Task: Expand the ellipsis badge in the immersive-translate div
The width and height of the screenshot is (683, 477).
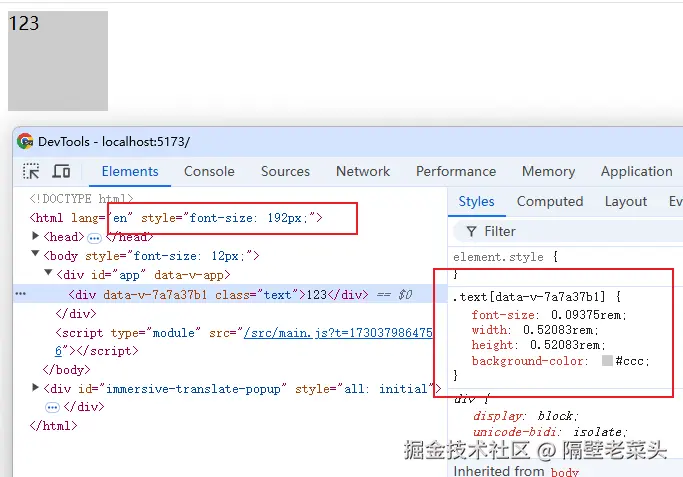Action: 52,407
